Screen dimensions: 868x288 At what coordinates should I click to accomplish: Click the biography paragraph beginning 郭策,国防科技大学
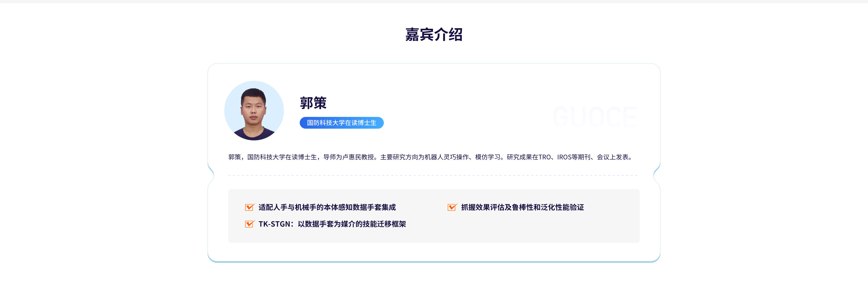point(430,157)
